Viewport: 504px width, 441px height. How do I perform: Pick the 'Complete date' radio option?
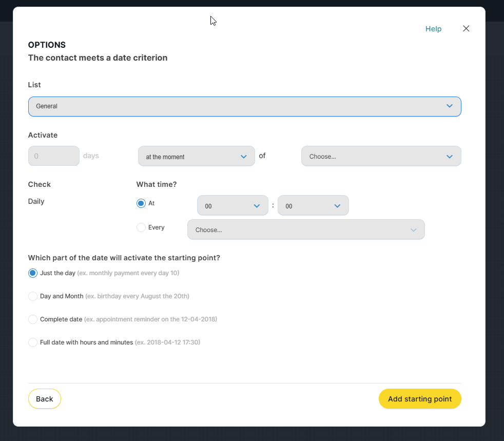pyautogui.click(x=33, y=319)
